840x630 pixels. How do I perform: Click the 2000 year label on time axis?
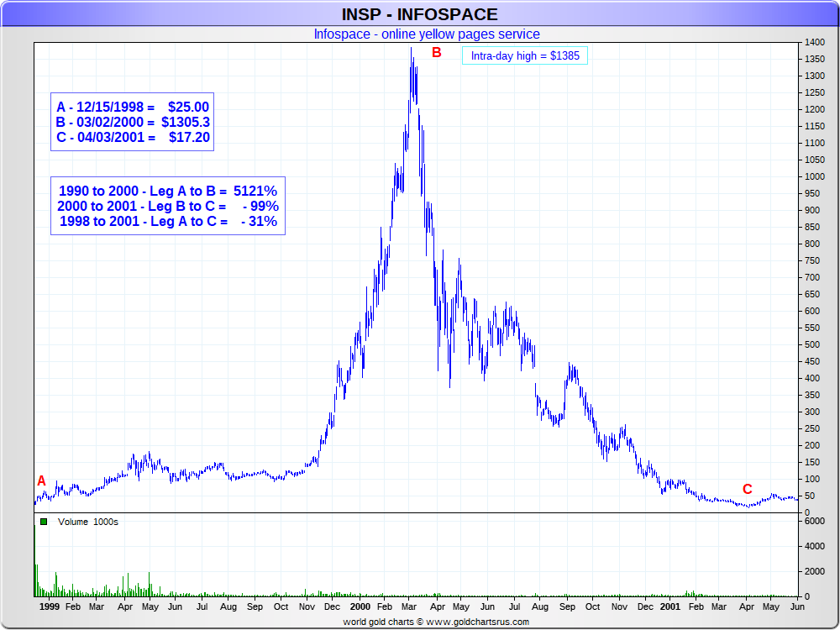tap(360, 606)
